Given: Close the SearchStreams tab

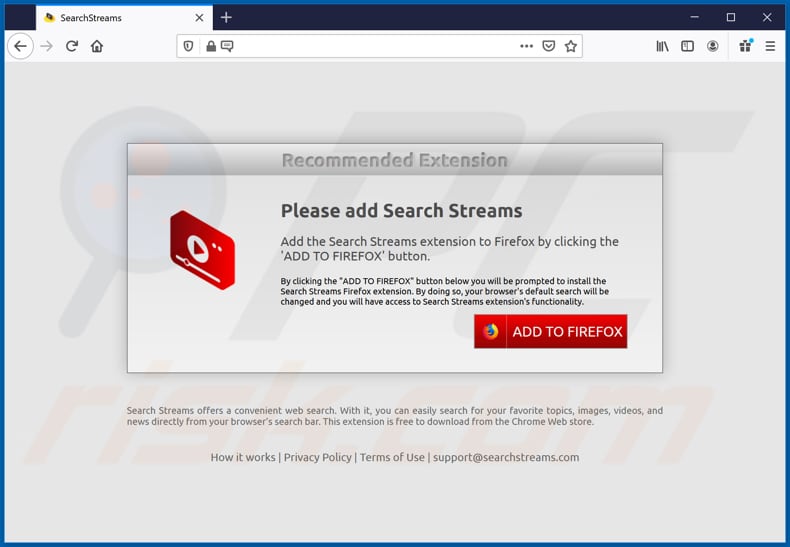Looking at the screenshot, I should point(200,18).
